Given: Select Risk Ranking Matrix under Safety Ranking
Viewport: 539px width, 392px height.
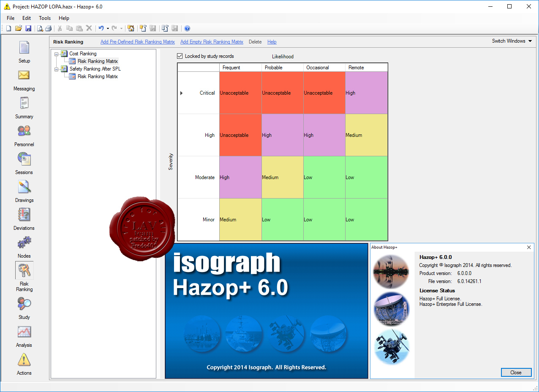Looking at the screenshot, I should [x=98, y=76].
